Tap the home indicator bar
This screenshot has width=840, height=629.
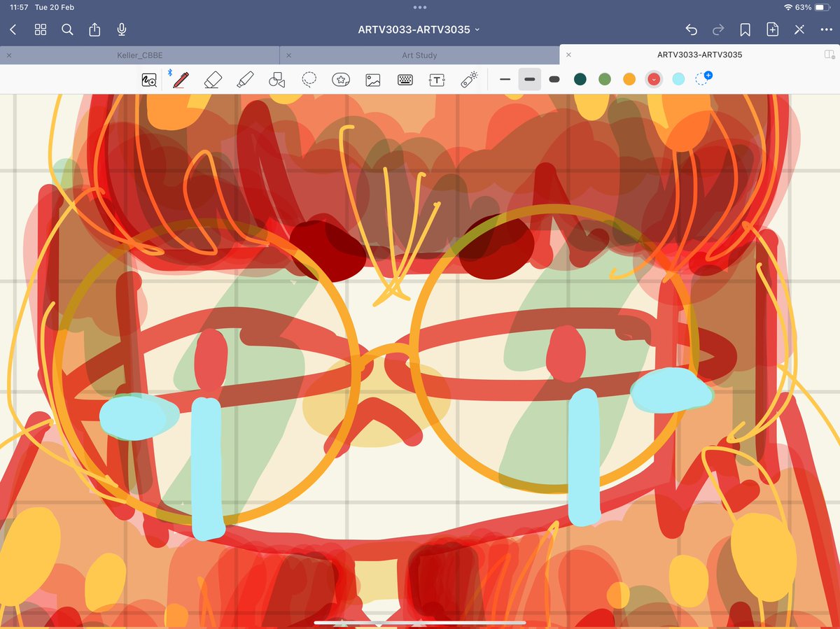[420, 622]
